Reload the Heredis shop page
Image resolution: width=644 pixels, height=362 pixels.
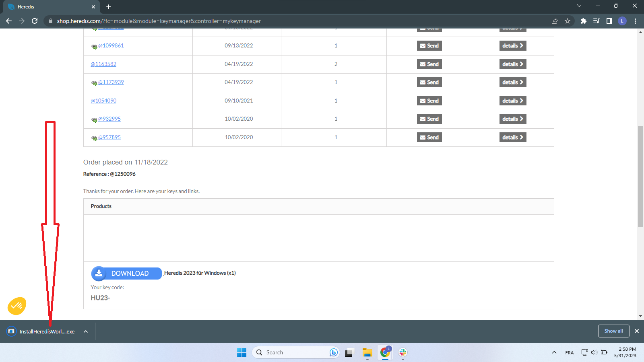35,21
